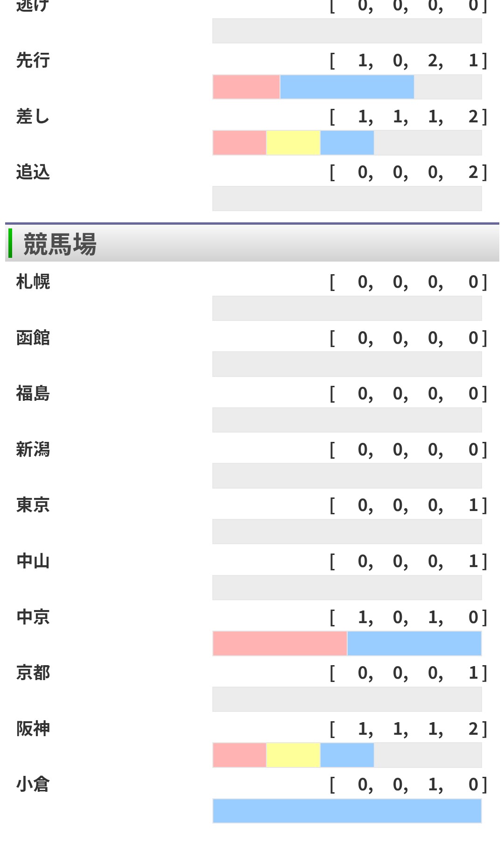Click the blue segment in 先行 bar
Image resolution: width=504 pixels, height=845 pixels.
(347, 87)
